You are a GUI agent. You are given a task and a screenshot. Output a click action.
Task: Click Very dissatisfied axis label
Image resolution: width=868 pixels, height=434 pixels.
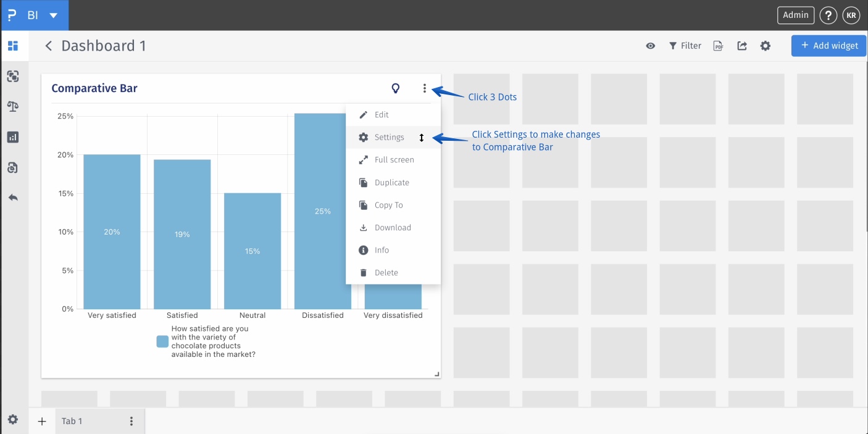click(x=393, y=315)
